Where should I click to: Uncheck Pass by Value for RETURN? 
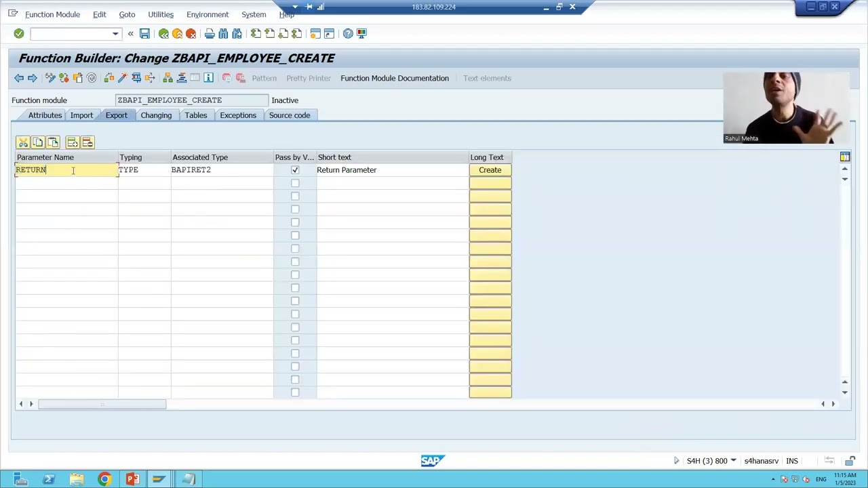(x=295, y=170)
